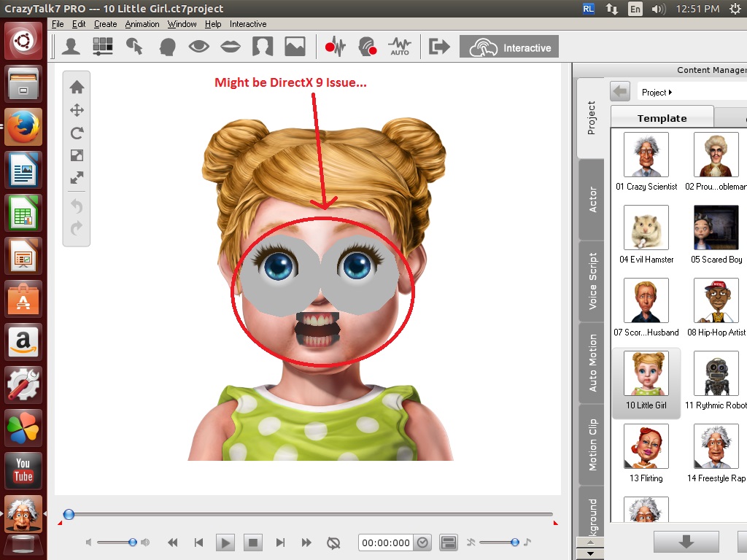The width and height of the screenshot is (747, 560).
Task: Click the Export toolbar icon
Action: click(438, 47)
